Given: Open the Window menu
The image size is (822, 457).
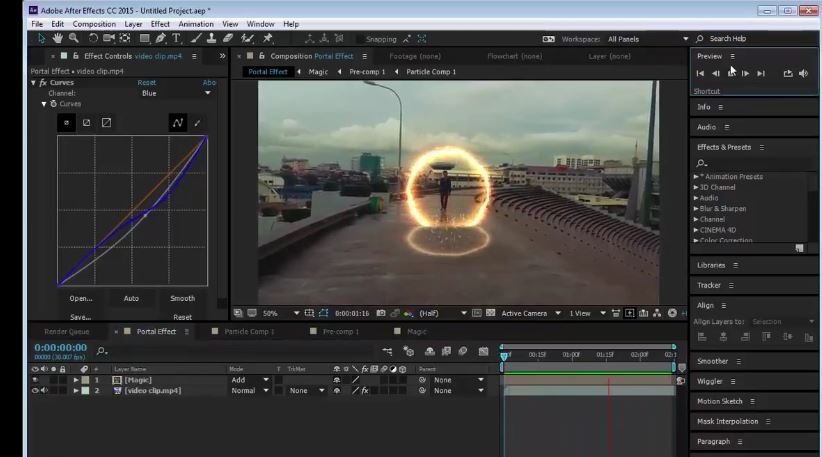Looking at the screenshot, I should click(x=260, y=24).
